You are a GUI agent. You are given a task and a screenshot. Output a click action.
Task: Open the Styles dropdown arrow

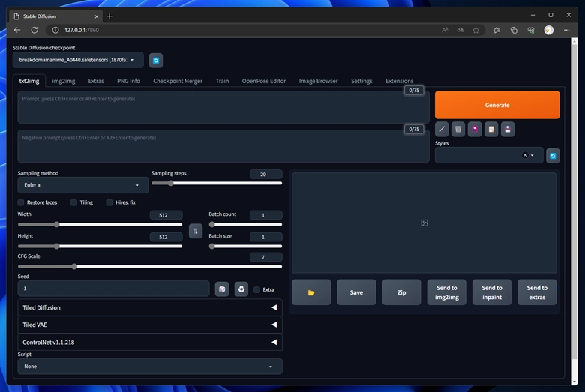(x=532, y=155)
